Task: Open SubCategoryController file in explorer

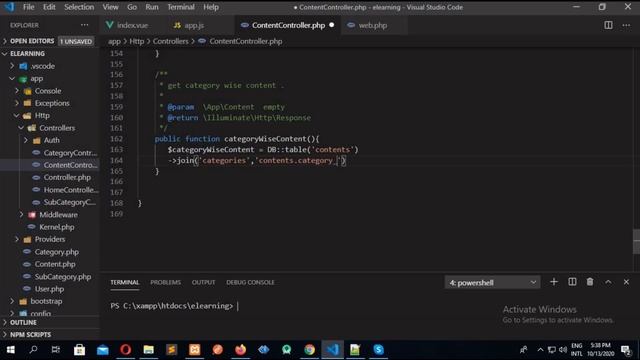Action: [50, 202]
